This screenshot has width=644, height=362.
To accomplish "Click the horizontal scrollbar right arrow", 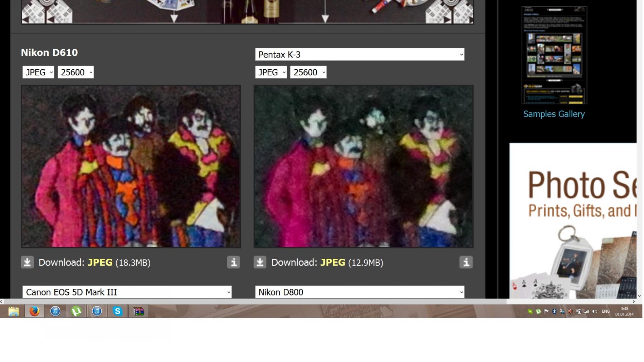I will pos(634,302).
